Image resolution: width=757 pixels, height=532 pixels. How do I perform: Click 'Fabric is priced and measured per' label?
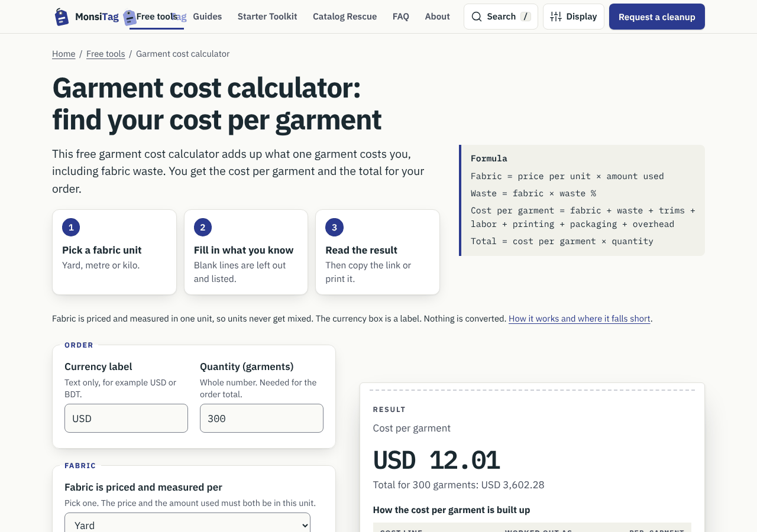143,487
